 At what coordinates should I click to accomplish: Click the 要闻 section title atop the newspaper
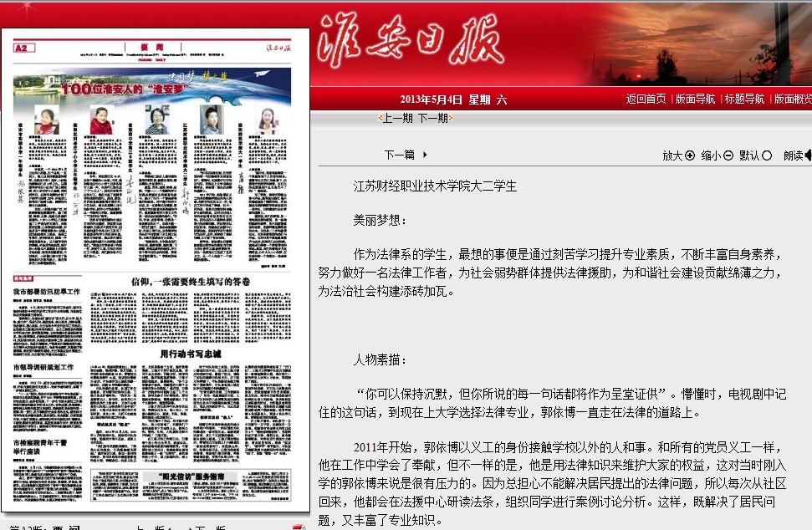click(x=152, y=48)
